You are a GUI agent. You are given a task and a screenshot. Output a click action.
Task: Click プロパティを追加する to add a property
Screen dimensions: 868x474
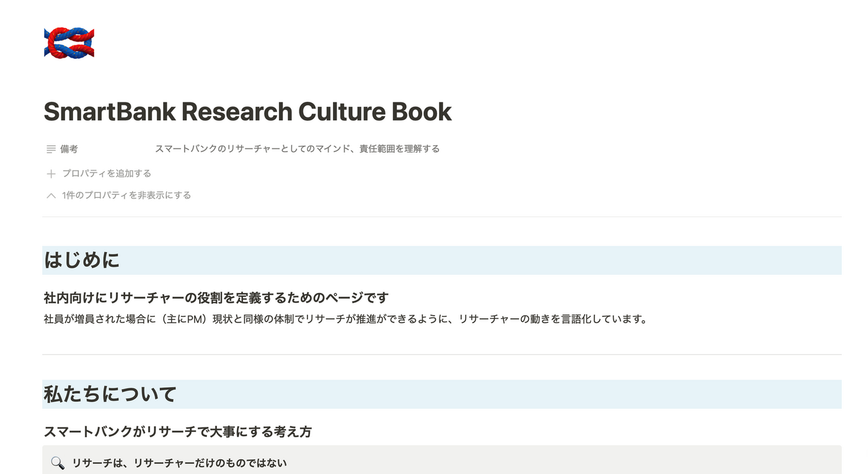[x=107, y=174]
